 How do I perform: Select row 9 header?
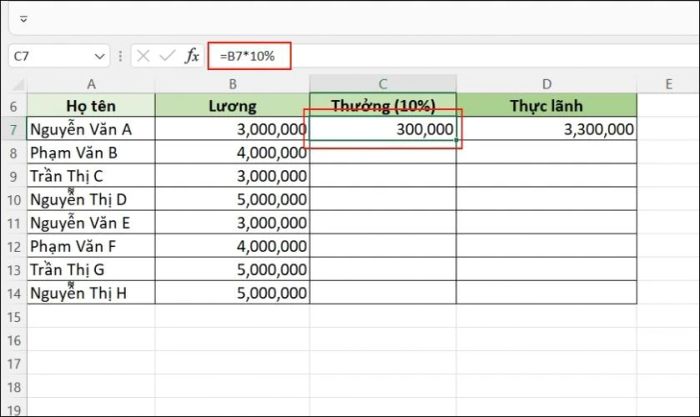13,176
